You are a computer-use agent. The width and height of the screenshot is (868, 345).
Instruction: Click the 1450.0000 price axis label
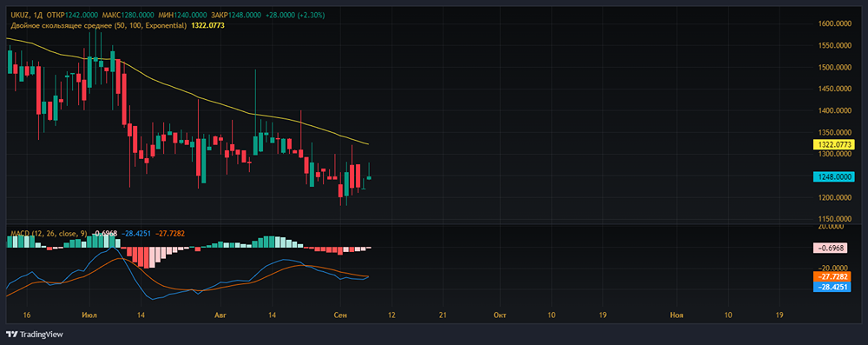[834, 89]
